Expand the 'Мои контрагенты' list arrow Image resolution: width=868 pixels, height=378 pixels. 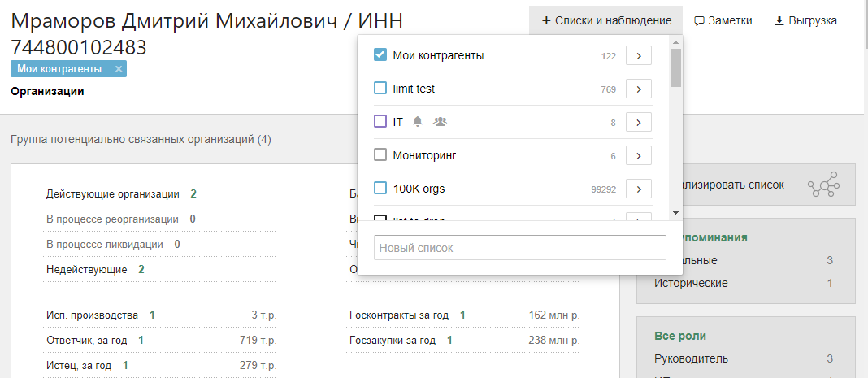point(639,56)
